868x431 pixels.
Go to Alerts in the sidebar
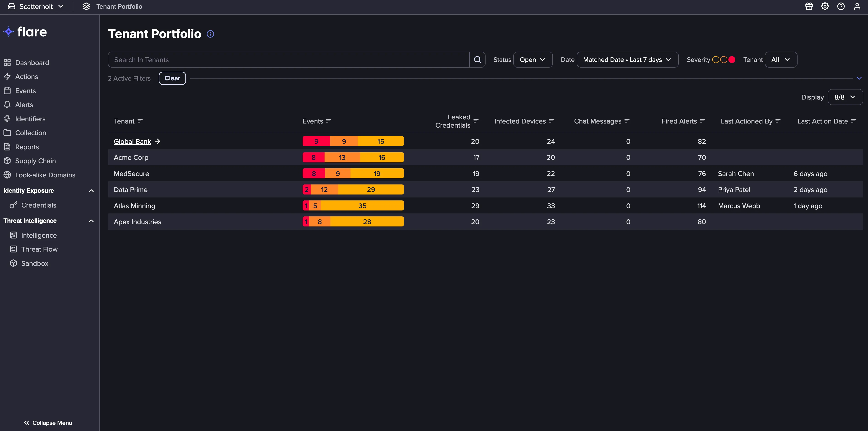tap(24, 105)
